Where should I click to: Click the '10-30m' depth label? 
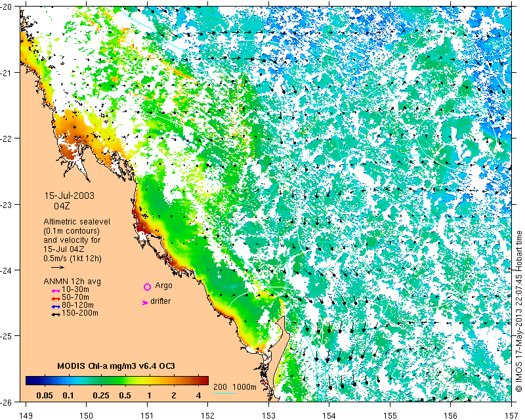(x=75, y=289)
